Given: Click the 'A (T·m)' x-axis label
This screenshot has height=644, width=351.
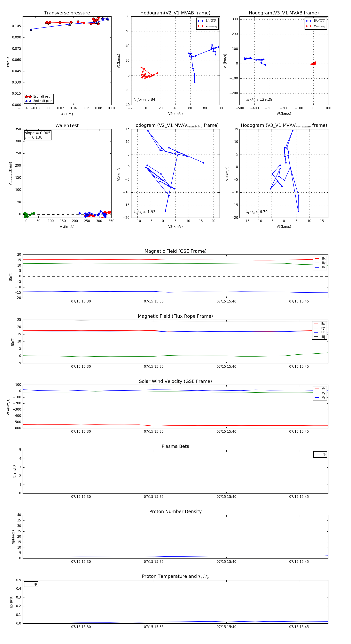Looking at the screenshot, I should tap(67, 114).
